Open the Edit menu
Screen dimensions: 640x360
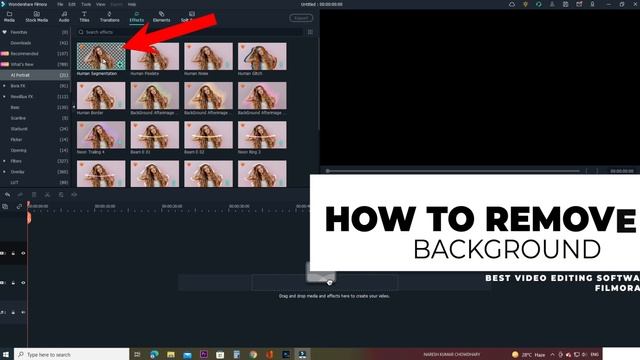coord(72,4)
